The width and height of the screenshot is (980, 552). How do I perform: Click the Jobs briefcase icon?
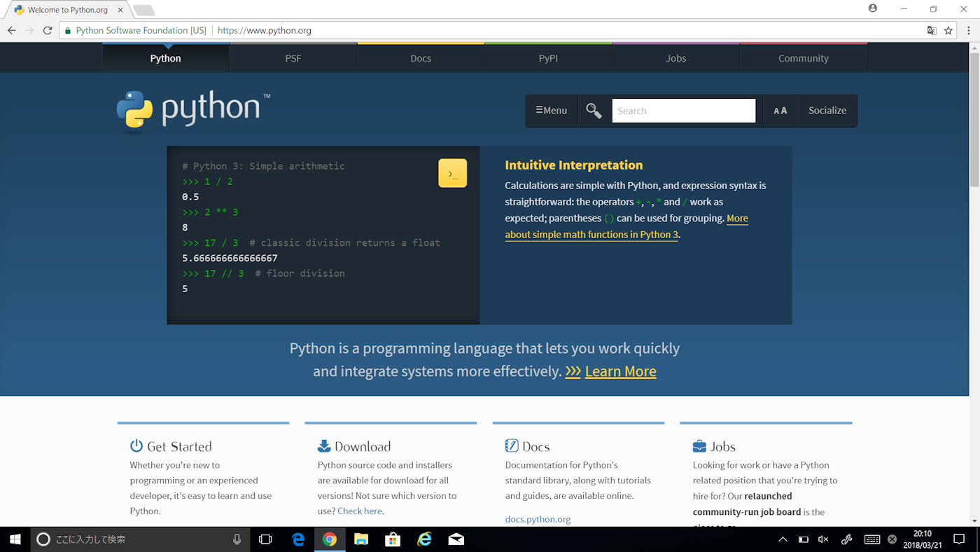click(x=699, y=446)
